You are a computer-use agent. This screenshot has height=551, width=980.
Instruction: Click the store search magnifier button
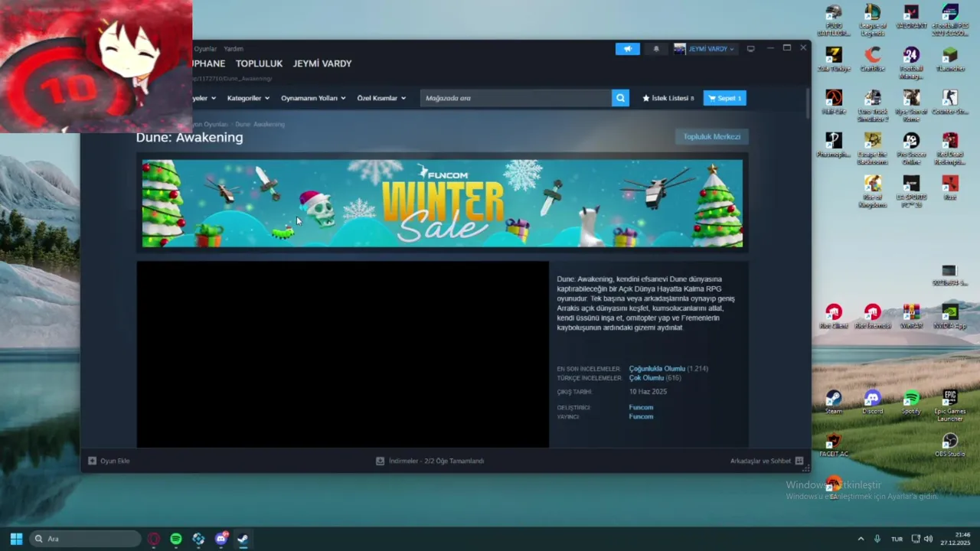click(x=620, y=98)
